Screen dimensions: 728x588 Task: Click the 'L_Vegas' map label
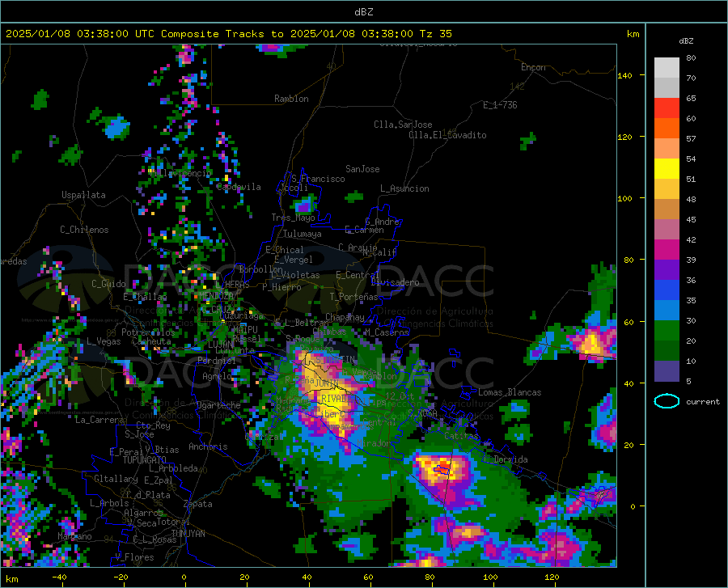[x=104, y=341]
